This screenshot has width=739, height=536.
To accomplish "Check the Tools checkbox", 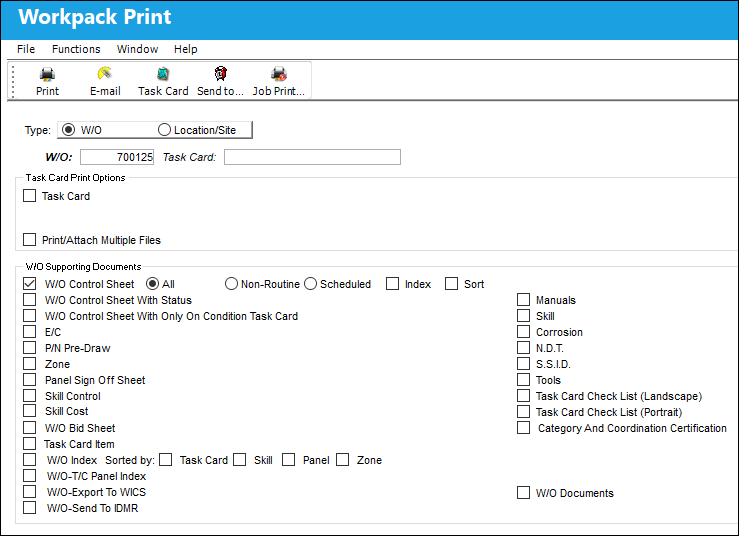I will click(523, 380).
